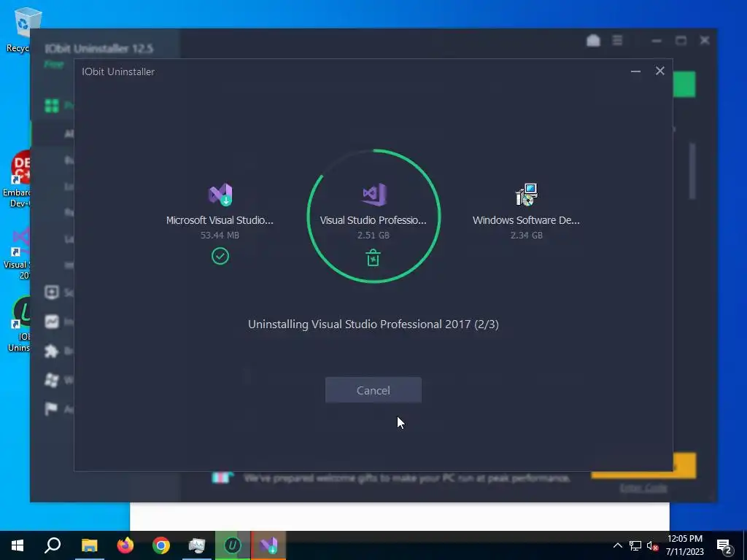Click the green trash bin icon

[x=373, y=257]
